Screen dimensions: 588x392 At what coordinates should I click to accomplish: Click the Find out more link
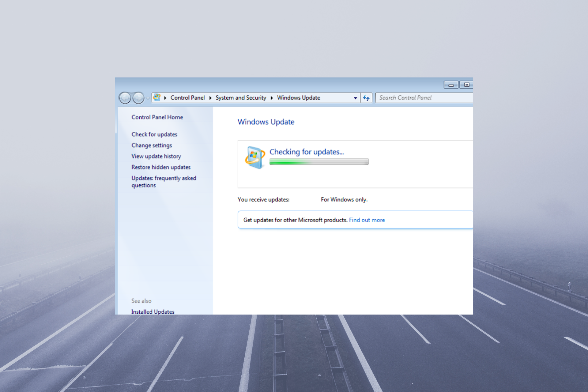tap(367, 220)
